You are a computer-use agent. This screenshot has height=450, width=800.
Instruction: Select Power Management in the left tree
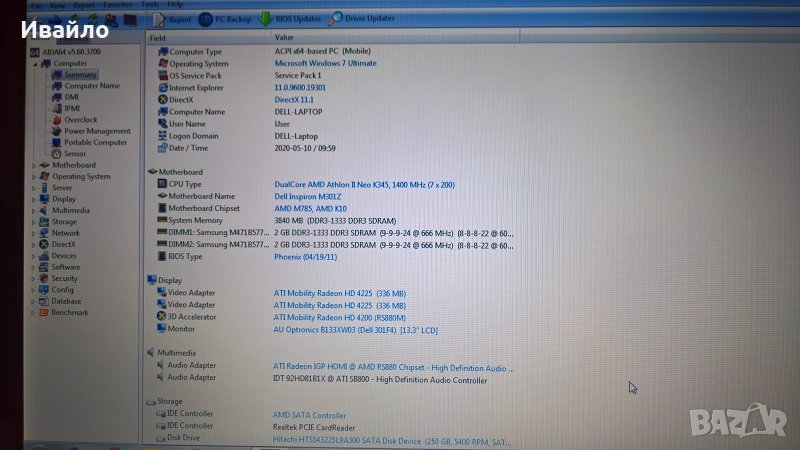(x=97, y=131)
